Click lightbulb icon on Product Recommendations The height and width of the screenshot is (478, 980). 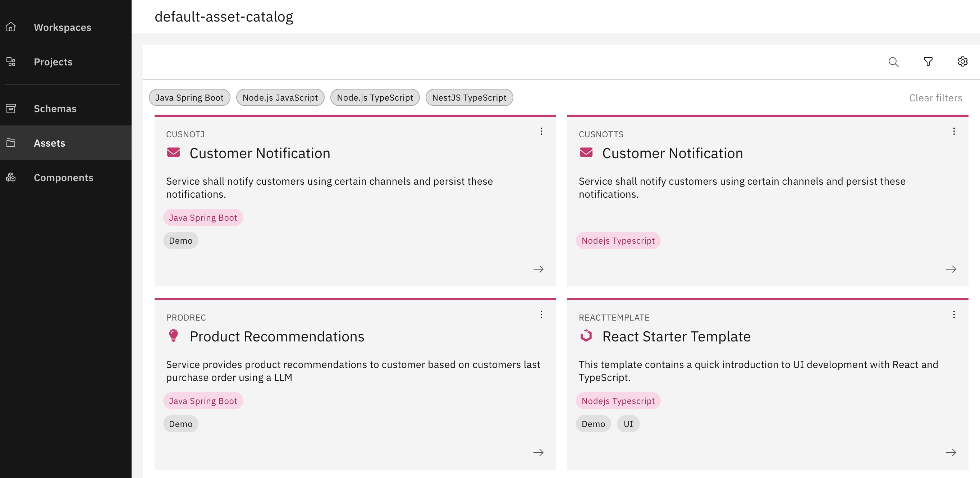[x=174, y=336]
